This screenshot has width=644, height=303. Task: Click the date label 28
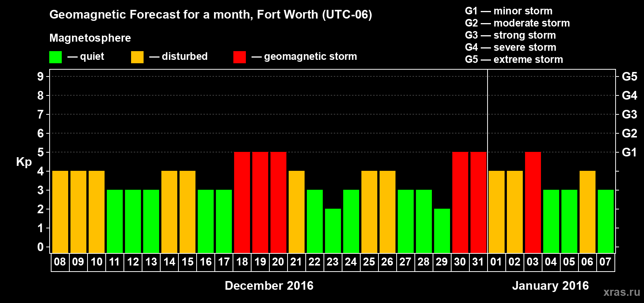[x=424, y=262]
